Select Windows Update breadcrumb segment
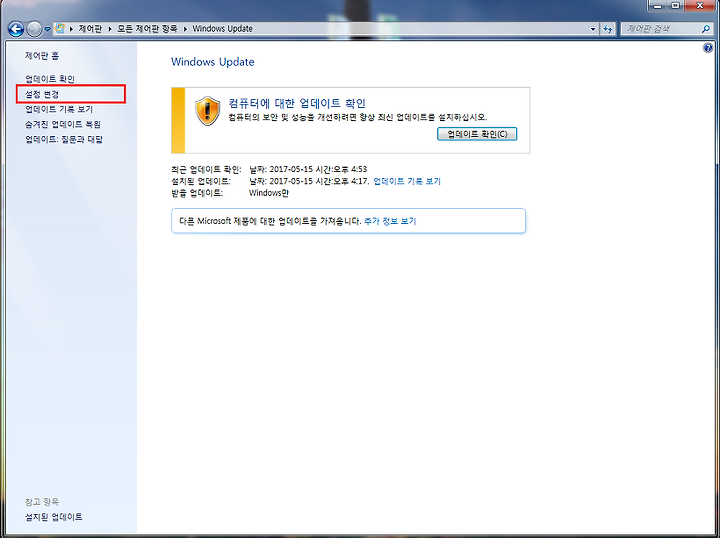 222,28
